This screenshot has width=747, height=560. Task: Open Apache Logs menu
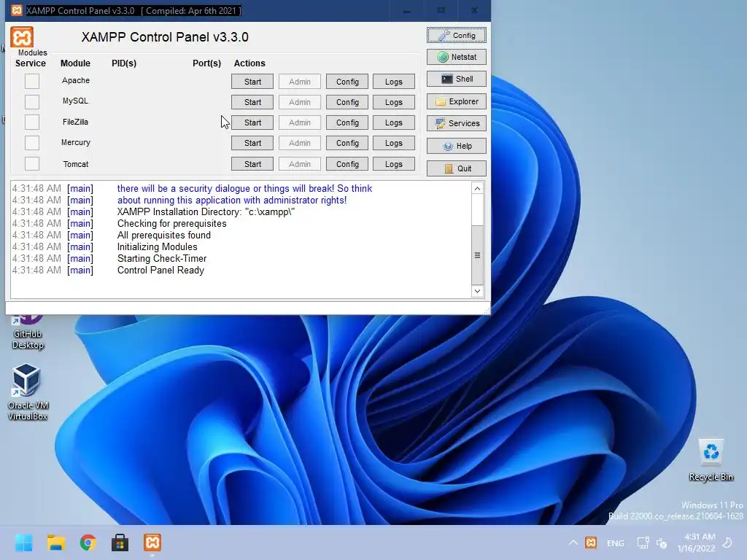(x=393, y=82)
